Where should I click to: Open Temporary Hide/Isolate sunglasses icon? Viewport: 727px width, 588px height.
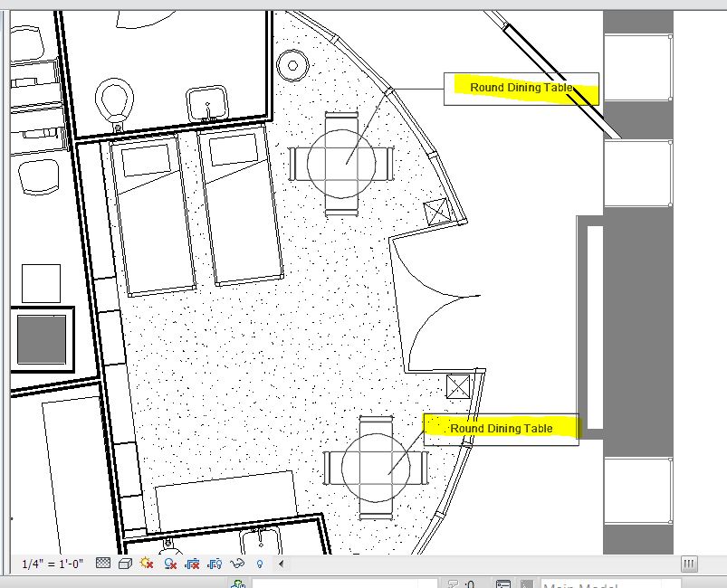[237, 564]
